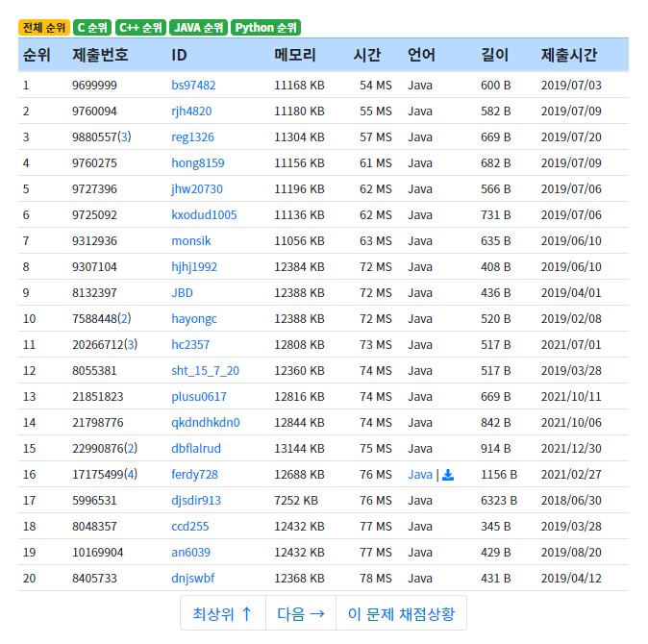Click attempt count (3) on submission 20266712

coord(131,345)
